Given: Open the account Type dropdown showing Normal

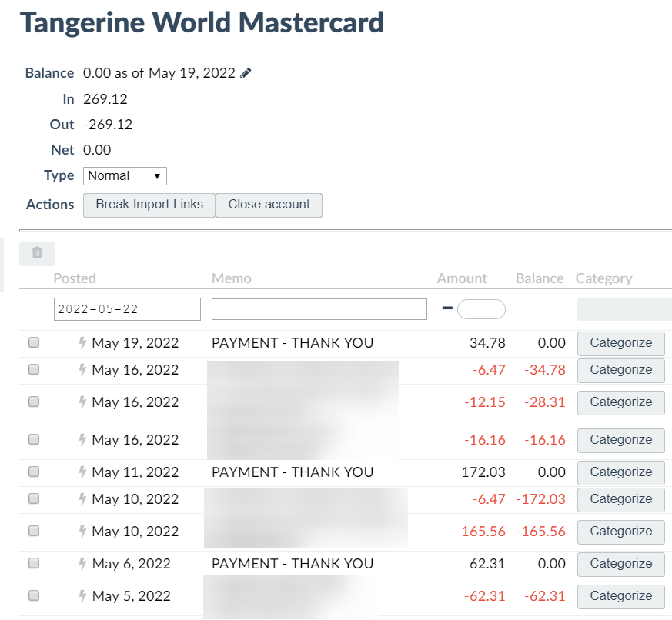Looking at the screenshot, I should [125, 175].
